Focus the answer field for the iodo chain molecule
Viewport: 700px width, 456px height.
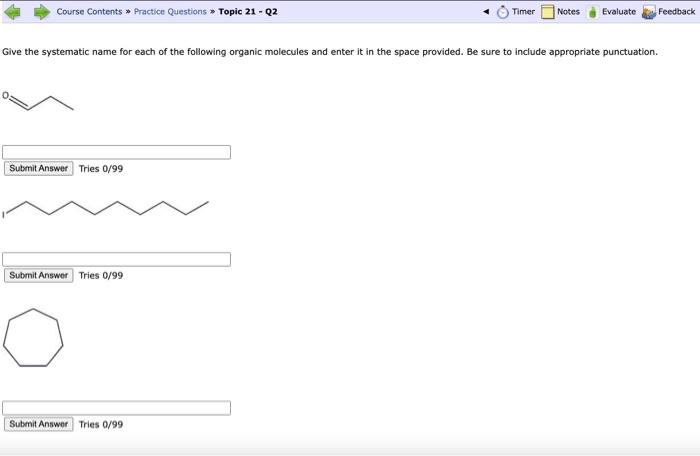pos(117,259)
